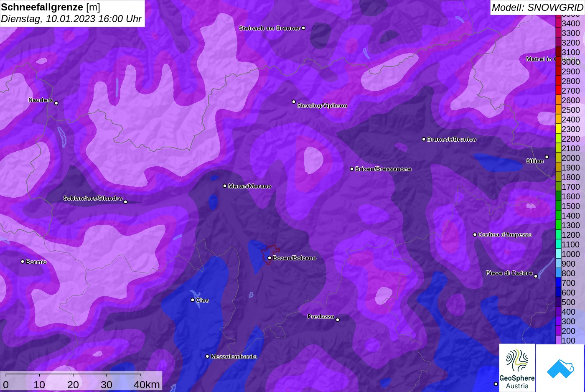Select the orange 2500 legend swatch
This screenshot has width=585, height=392.
(558, 109)
